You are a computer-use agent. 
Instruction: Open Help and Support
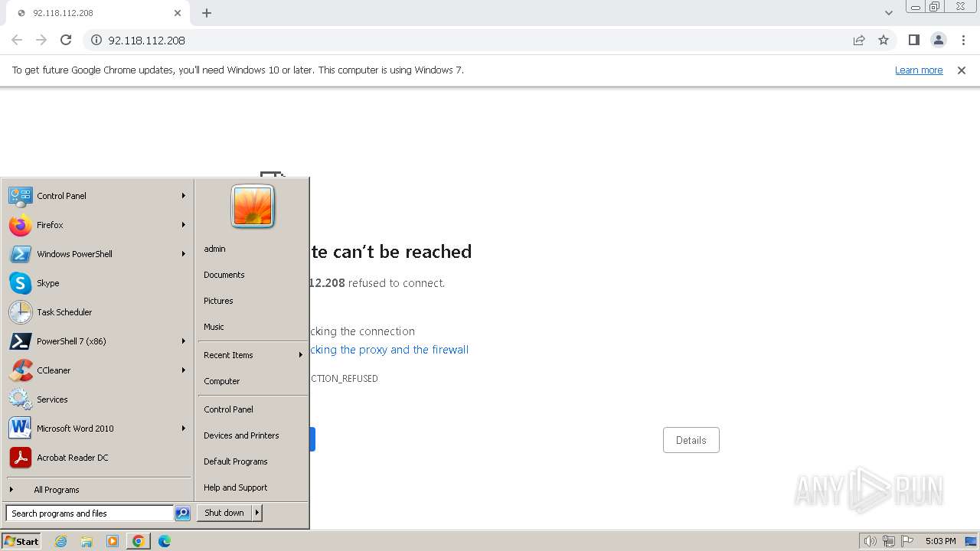253,487
